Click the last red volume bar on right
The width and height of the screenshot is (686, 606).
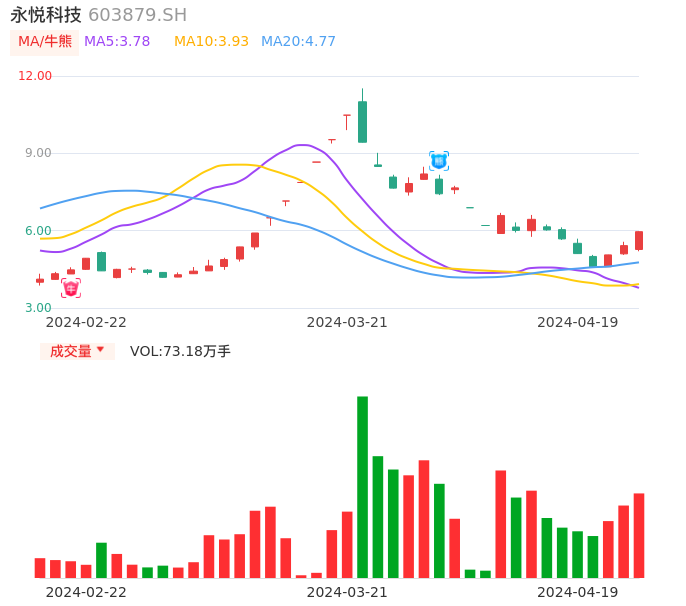[x=639, y=536]
